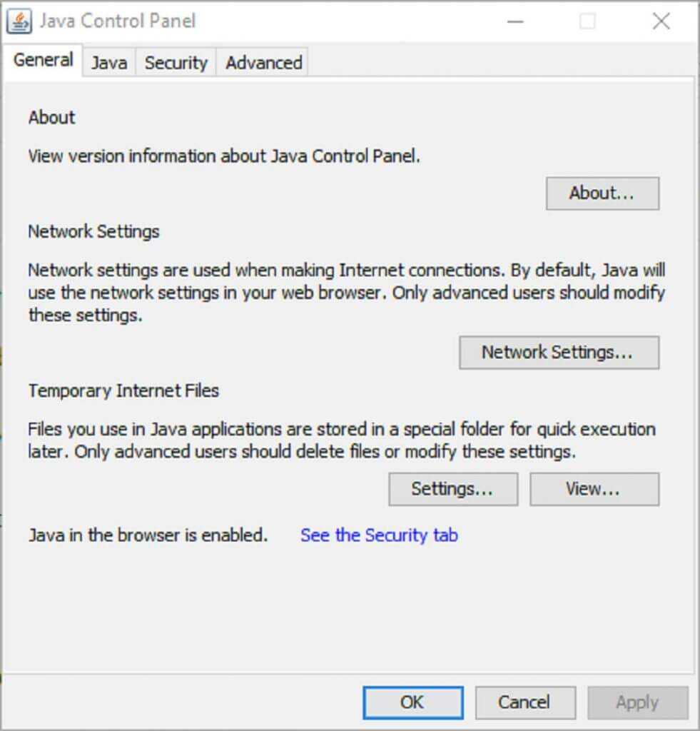Follow the "See the Security tab" link
The width and height of the screenshot is (700, 731).
click(x=379, y=535)
